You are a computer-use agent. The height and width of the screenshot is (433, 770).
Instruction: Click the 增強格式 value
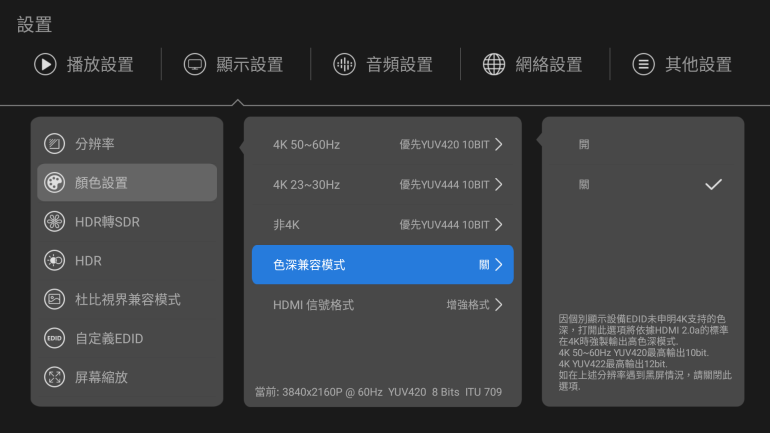[468, 305]
